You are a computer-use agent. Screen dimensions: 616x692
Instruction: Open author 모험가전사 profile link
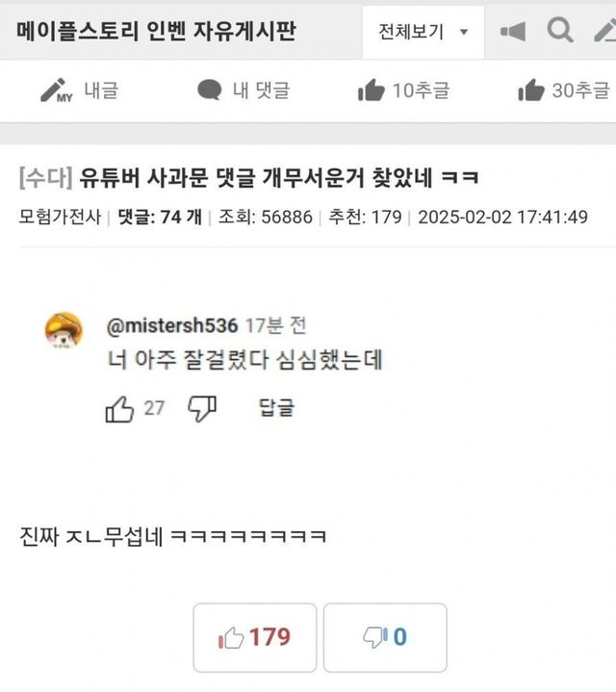pyautogui.click(x=60, y=218)
